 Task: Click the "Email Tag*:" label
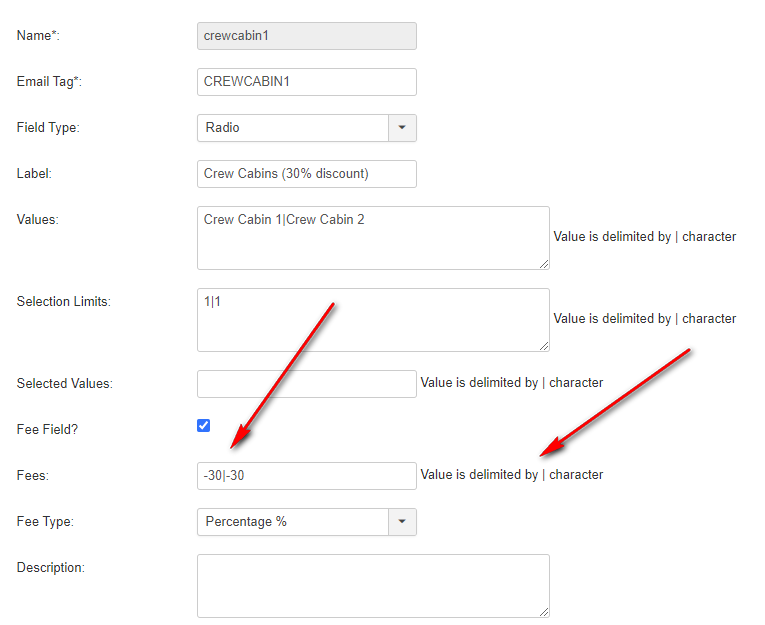[x=49, y=82]
